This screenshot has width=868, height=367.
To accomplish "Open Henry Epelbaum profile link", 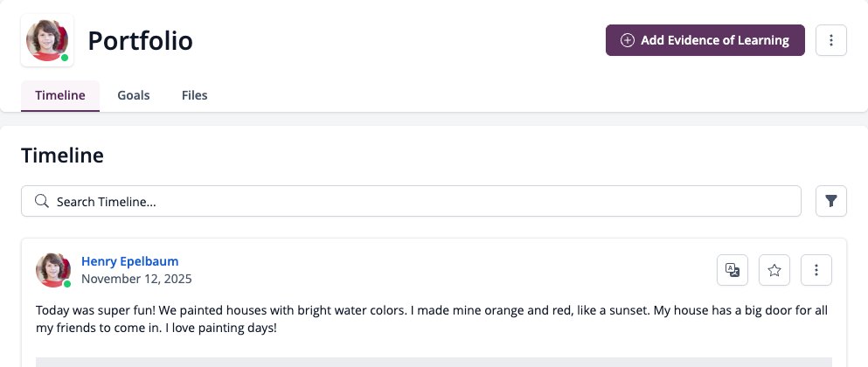I will tap(129, 261).
